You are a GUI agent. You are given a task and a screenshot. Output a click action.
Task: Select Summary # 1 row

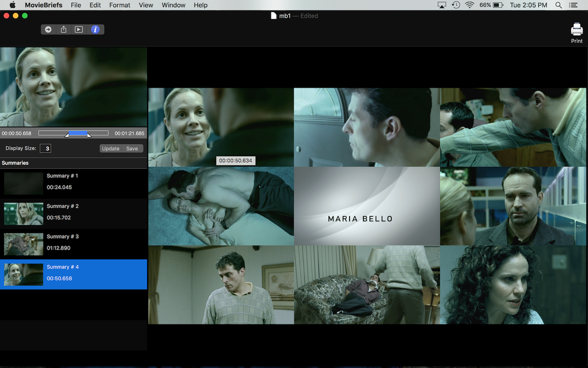[x=73, y=184]
